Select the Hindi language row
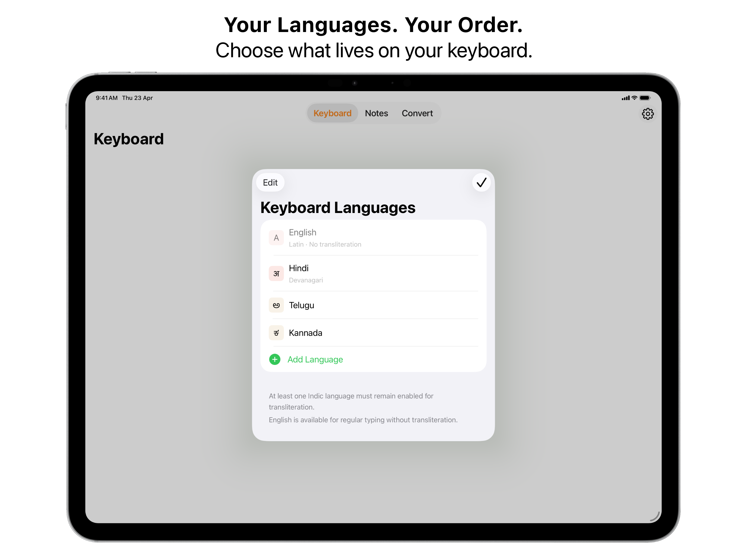The width and height of the screenshot is (747, 560). [x=373, y=273]
